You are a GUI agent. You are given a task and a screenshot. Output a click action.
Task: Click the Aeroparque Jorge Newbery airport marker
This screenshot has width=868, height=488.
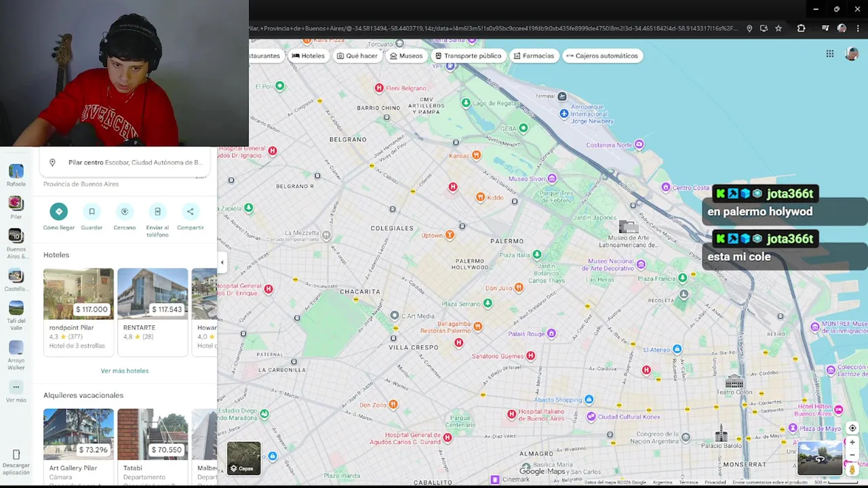coord(564,114)
